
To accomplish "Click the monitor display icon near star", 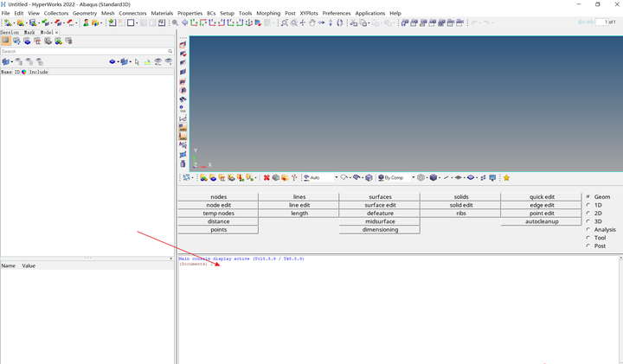I will pyautogui.click(x=492, y=178).
